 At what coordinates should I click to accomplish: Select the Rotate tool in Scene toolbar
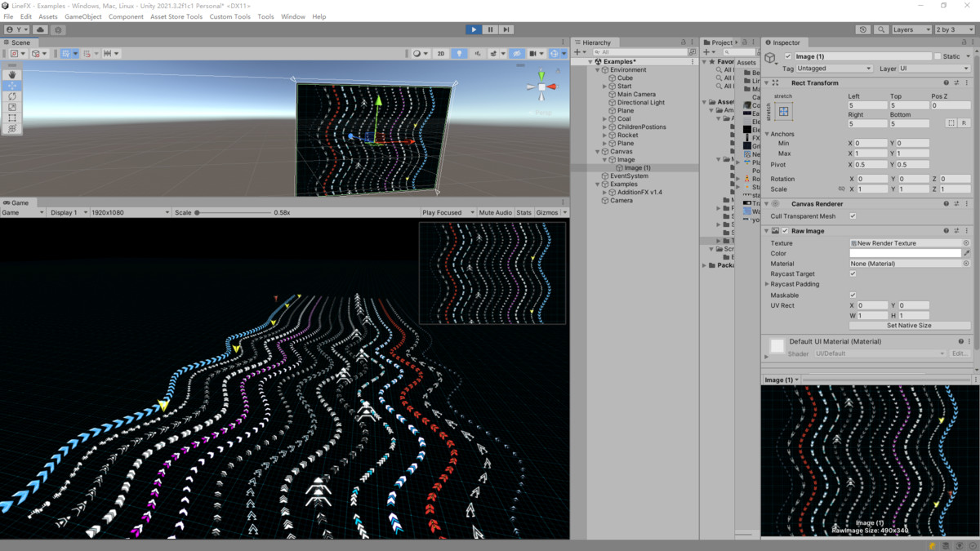click(12, 96)
